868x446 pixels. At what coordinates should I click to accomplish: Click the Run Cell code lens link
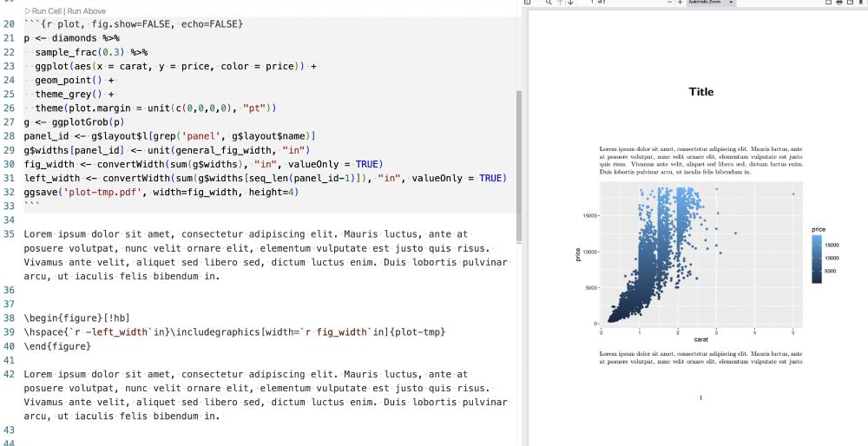click(44, 11)
